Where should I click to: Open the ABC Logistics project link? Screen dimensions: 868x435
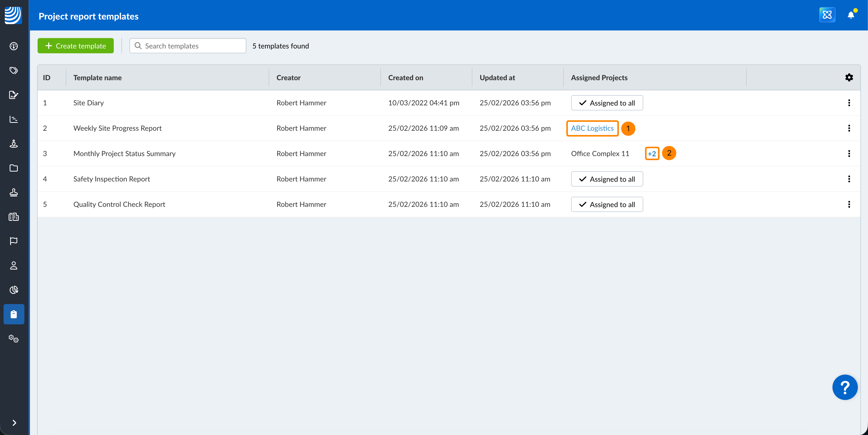pos(592,128)
